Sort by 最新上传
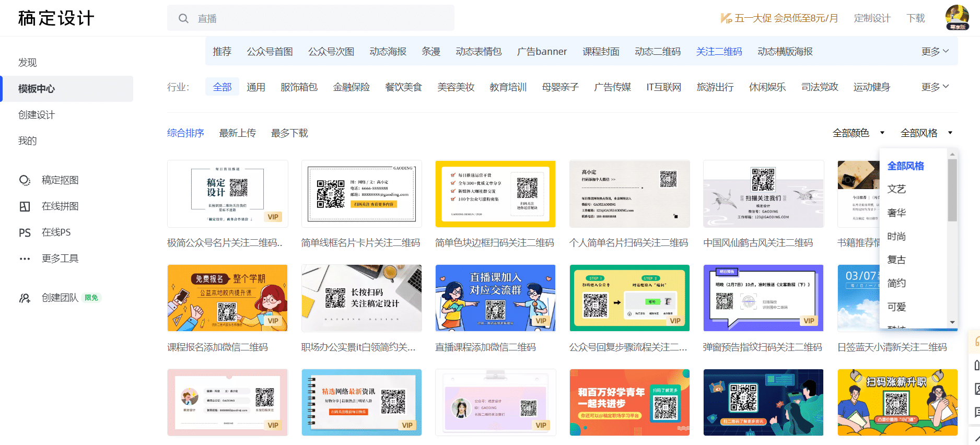The height and width of the screenshot is (445, 980). click(237, 133)
